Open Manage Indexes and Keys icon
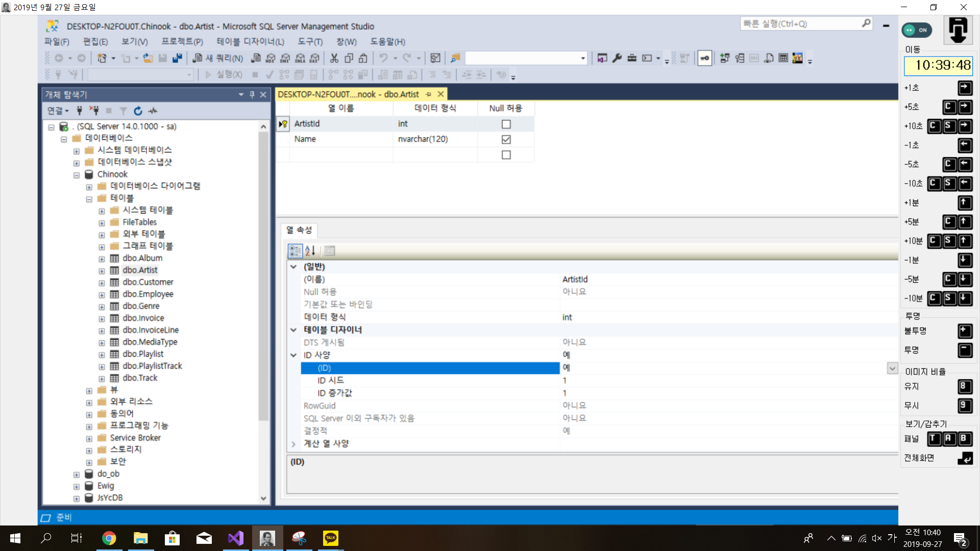 [x=739, y=58]
